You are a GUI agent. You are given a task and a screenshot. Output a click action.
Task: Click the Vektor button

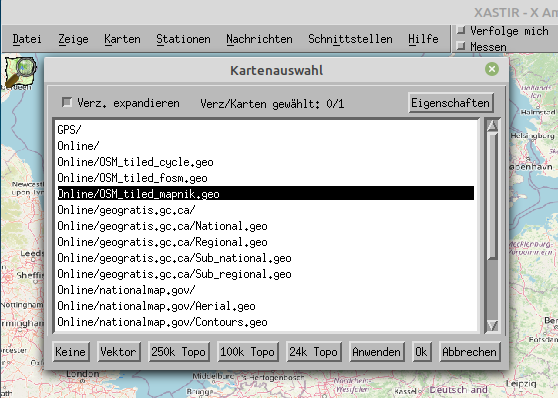119,352
